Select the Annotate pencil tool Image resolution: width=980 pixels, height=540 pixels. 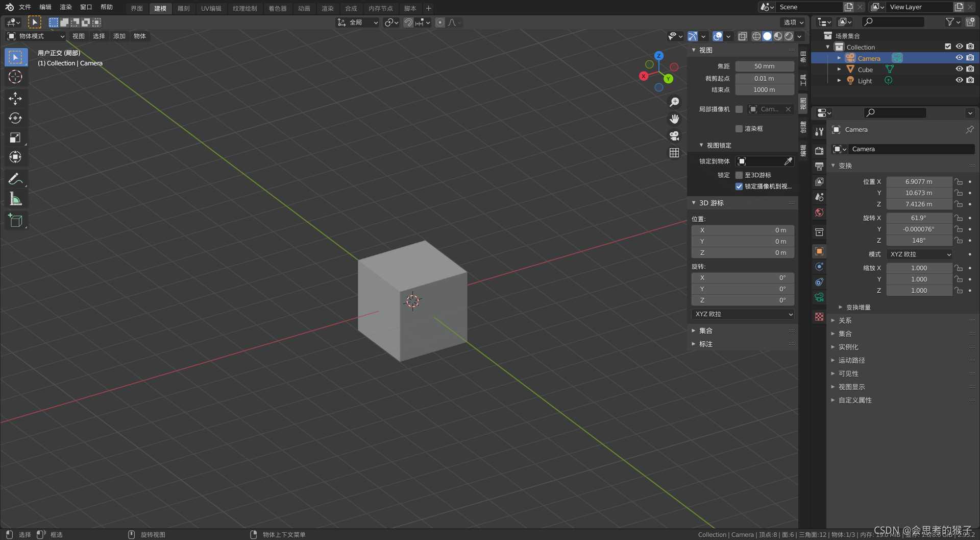15,179
